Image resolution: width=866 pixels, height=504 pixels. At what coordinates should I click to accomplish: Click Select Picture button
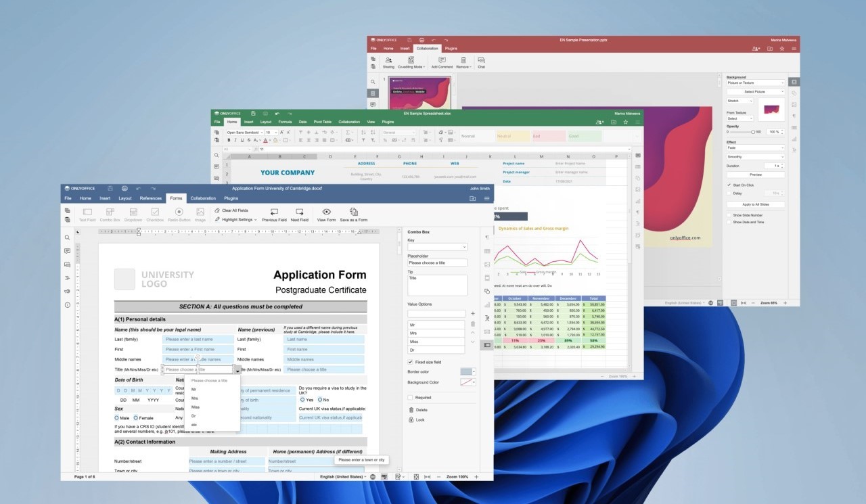(x=756, y=91)
